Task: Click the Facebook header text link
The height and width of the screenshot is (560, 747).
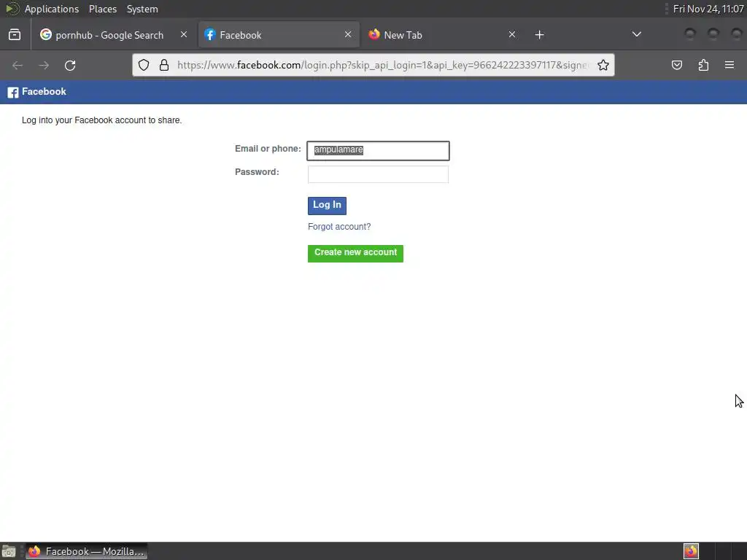Action: pos(44,92)
